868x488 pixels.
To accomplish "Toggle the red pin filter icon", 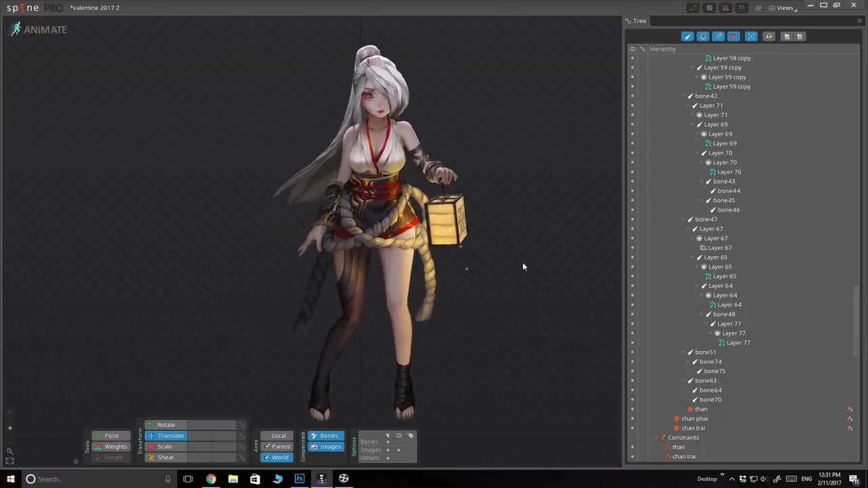I will coord(733,37).
